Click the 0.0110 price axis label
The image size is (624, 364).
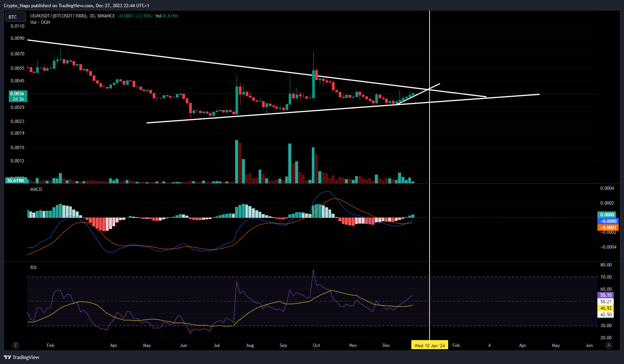coord(17,26)
